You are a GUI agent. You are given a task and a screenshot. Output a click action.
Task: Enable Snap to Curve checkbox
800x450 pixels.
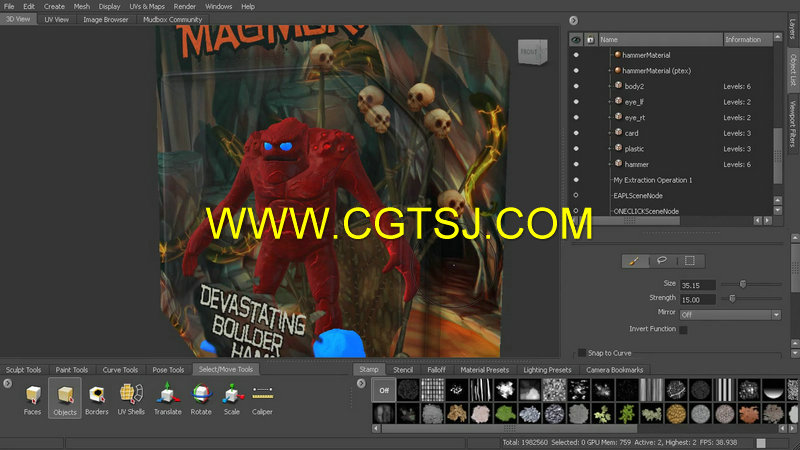[x=582, y=353]
